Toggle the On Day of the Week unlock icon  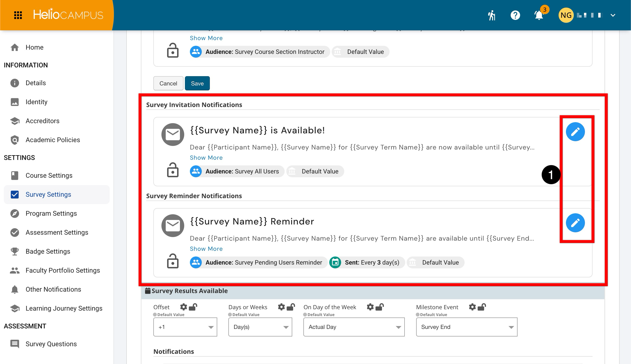pos(379,307)
